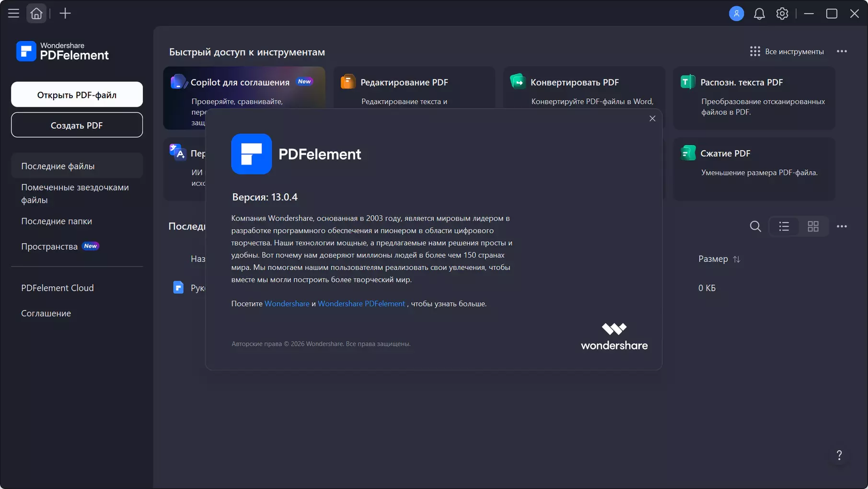Click the New badge beside Пространства

coord(91,246)
